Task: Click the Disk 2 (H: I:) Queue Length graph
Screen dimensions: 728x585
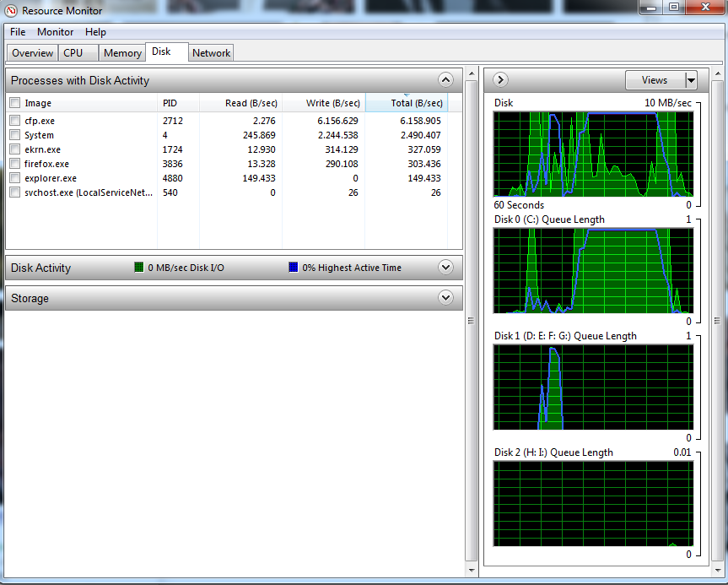Action: pyautogui.click(x=593, y=504)
